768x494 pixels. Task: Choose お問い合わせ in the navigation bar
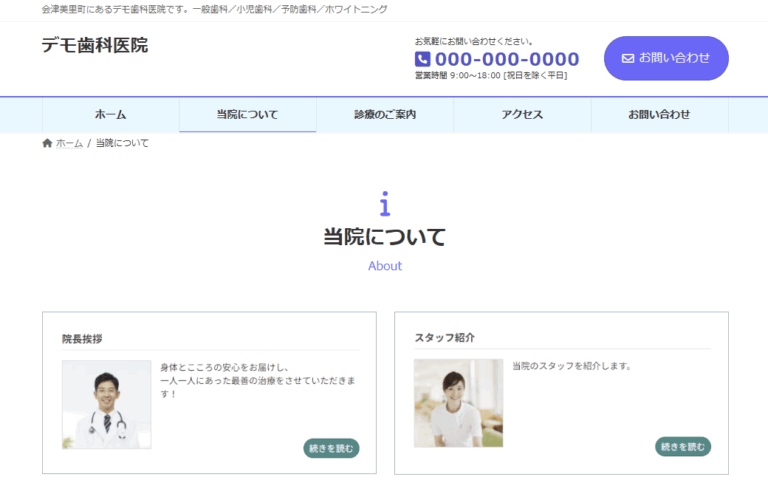(x=659, y=115)
